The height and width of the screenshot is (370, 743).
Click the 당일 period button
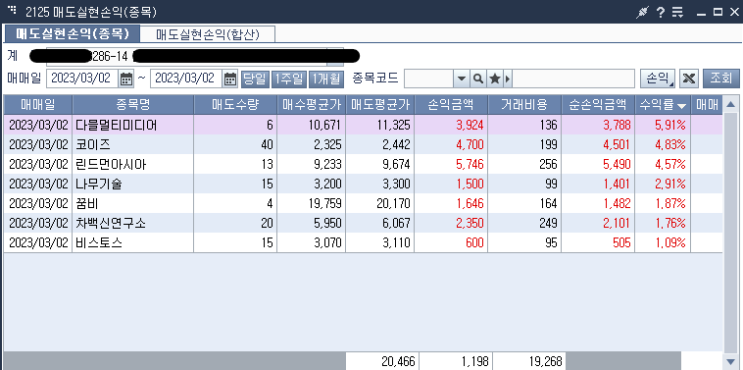[255, 79]
